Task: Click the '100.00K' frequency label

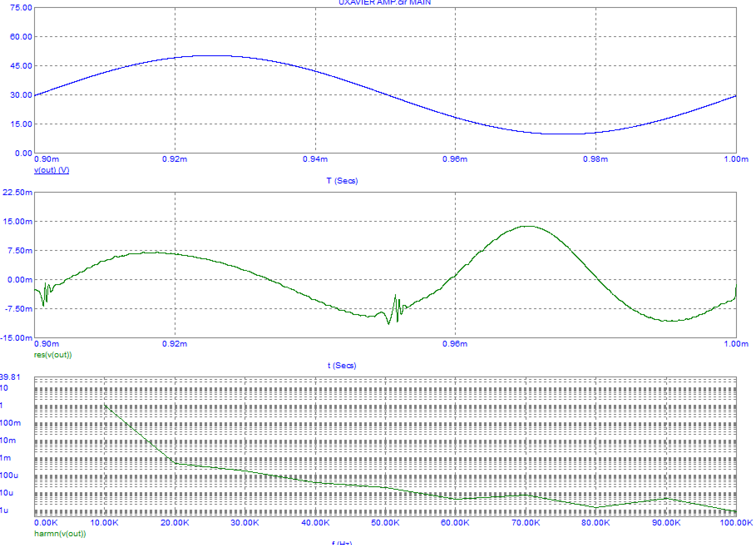Action: [x=736, y=523]
